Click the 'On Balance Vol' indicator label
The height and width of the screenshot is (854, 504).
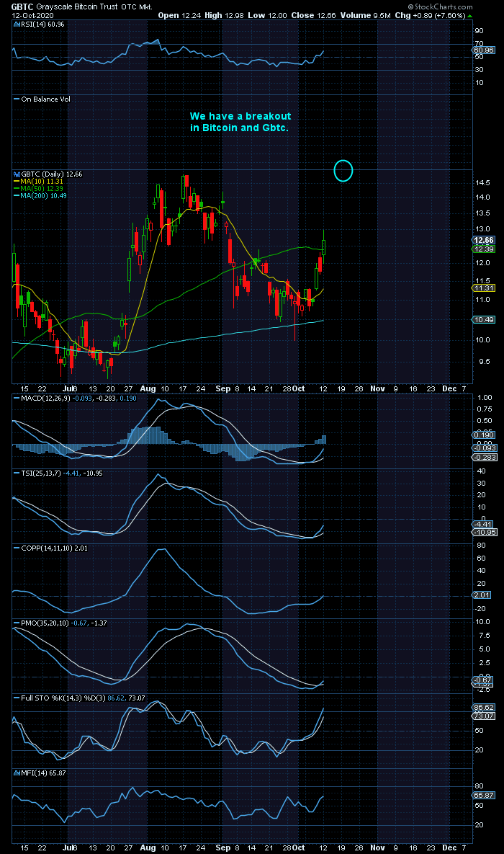pos(42,99)
